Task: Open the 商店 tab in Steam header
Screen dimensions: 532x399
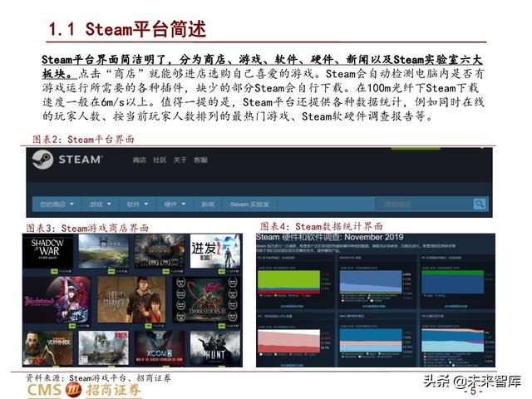Action: coord(139,160)
